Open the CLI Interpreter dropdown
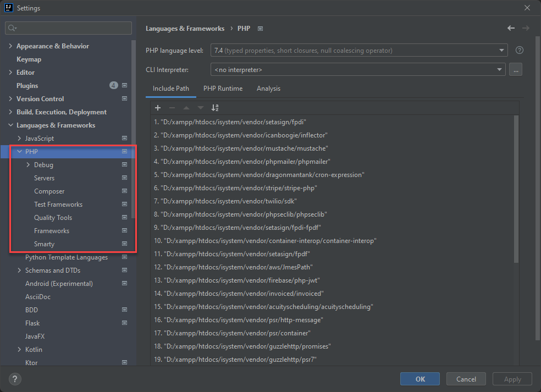Image resolution: width=541 pixels, height=392 pixels. tap(499, 69)
